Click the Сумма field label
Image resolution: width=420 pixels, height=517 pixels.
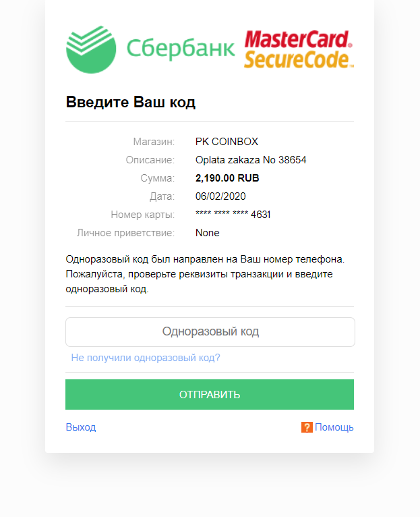157,178
